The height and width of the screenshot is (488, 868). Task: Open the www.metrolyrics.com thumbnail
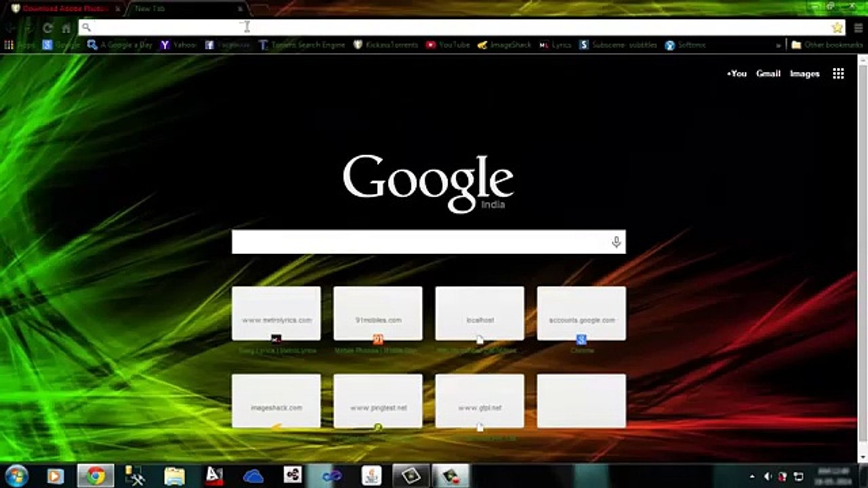[276, 313]
